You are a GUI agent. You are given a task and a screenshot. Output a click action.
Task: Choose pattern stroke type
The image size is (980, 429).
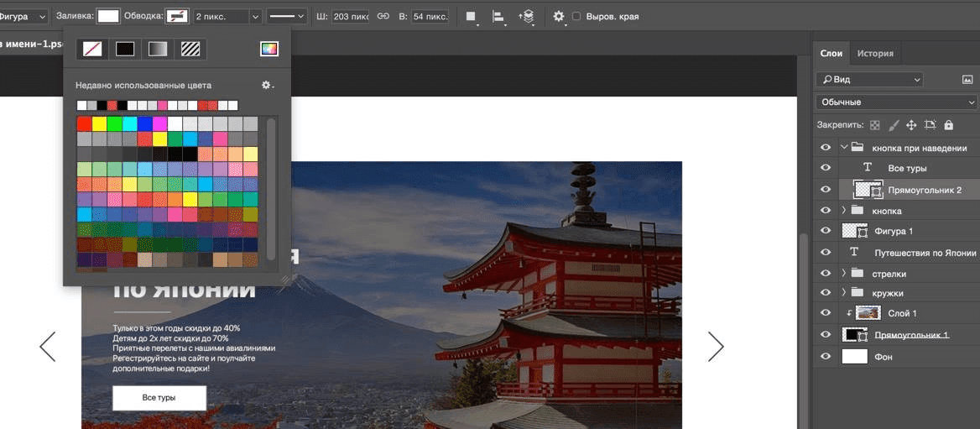click(x=190, y=50)
